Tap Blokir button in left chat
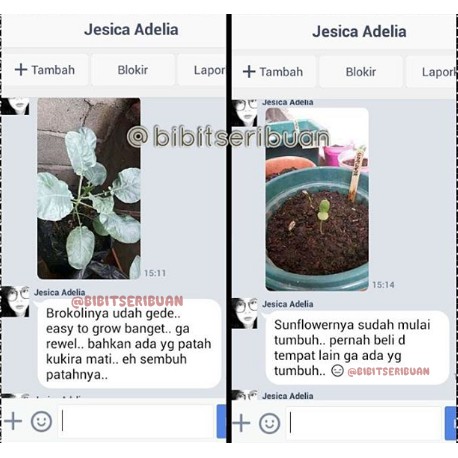 tap(133, 70)
